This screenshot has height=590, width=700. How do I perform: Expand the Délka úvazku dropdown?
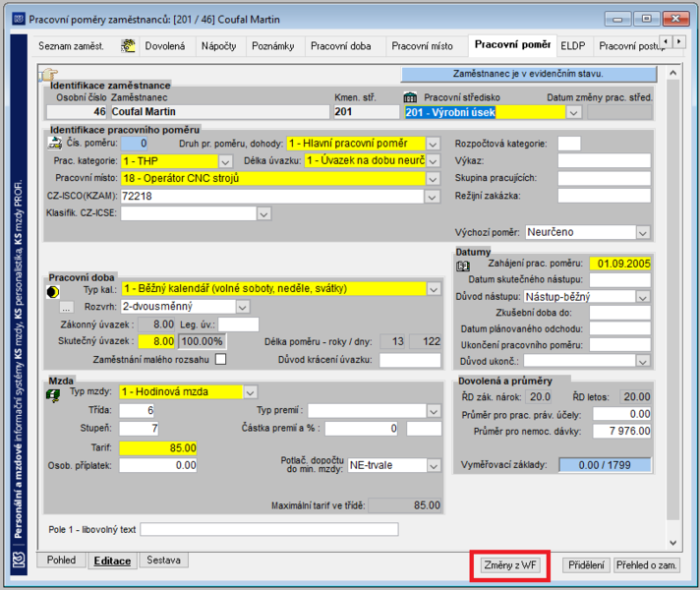(433, 161)
